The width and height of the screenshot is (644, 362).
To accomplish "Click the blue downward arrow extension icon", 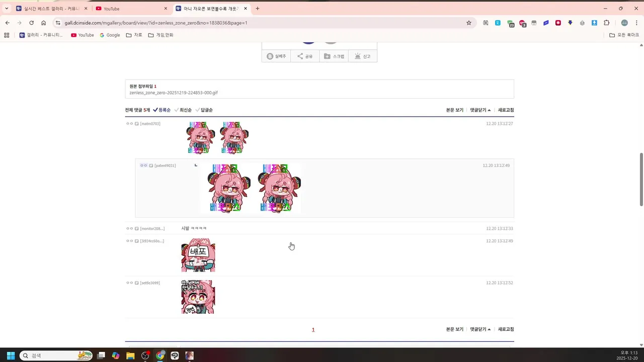I will tap(570, 23).
